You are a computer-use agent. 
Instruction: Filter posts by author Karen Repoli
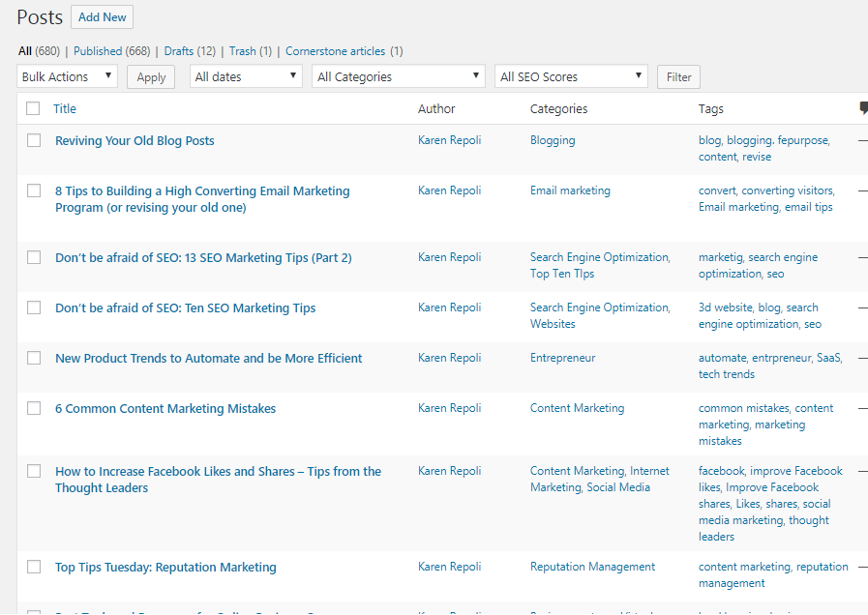click(449, 139)
